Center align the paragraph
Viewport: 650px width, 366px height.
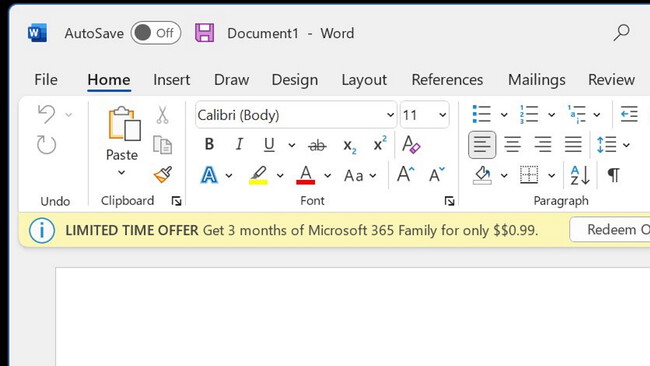[x=512, y=145]
